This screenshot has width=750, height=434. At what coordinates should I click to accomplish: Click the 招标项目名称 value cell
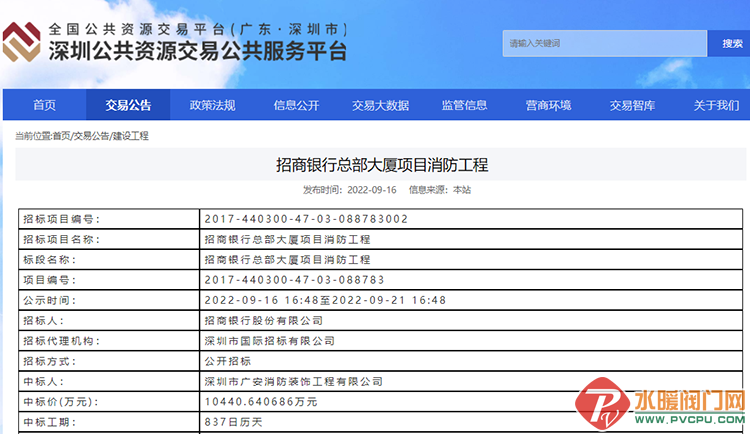pos(471,239)
